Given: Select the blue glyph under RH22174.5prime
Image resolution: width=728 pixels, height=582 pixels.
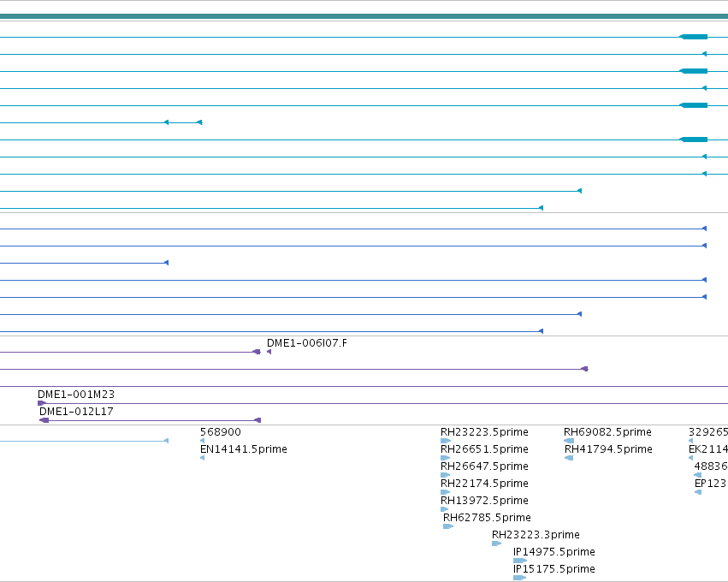Looking at the screenshot, I should (445, 492).
